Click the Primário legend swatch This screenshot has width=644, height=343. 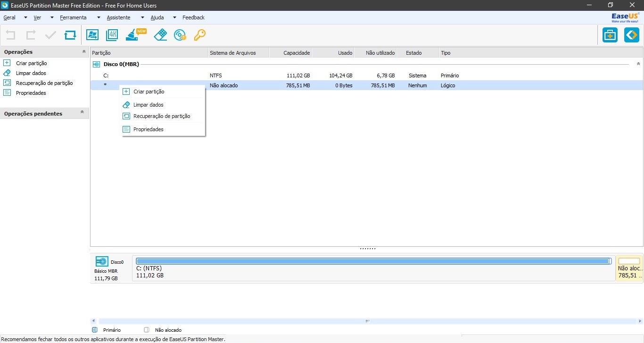point(95,330)
